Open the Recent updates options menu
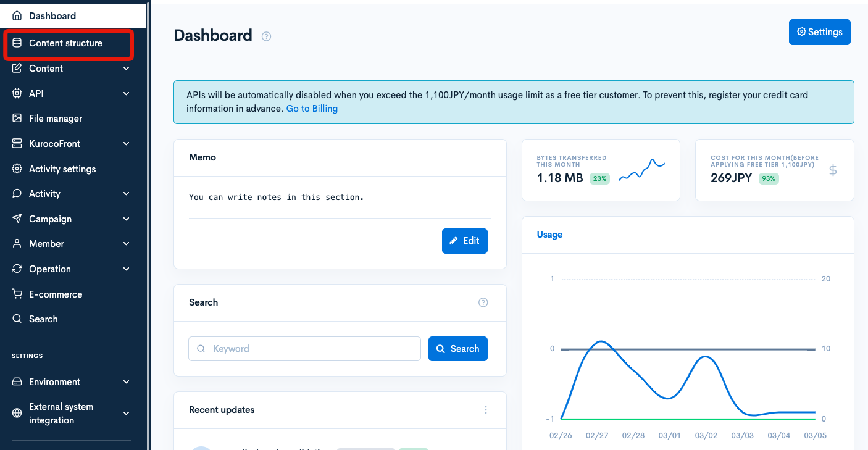This screenshot has height=450, width=868. pyautogui.click(x=485, y=409)
